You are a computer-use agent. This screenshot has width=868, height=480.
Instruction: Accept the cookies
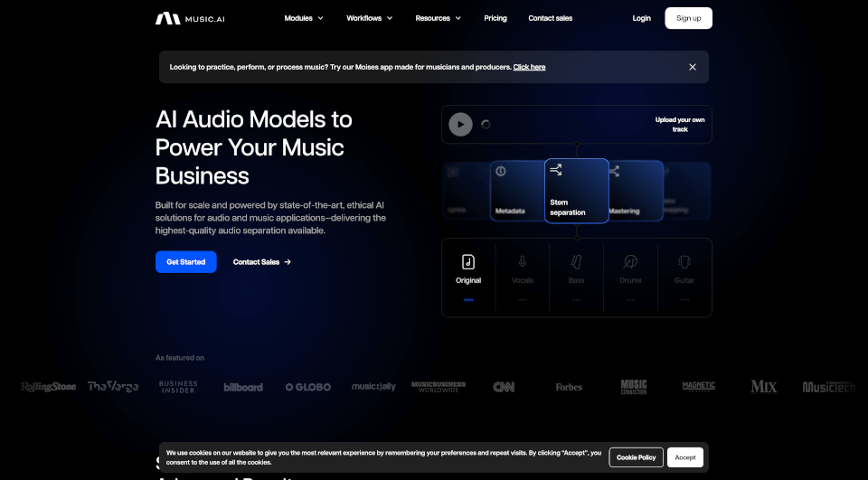point(685,457)
